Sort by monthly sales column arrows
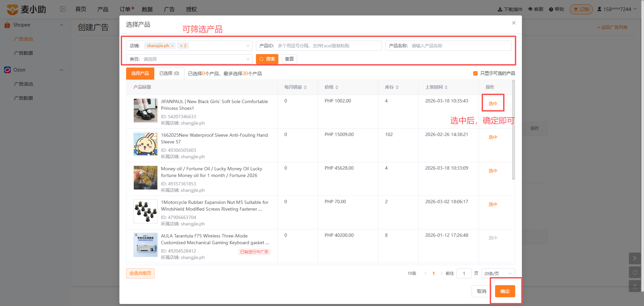The height and width of the screenshot is (306, 644). (x=305, y=87)
